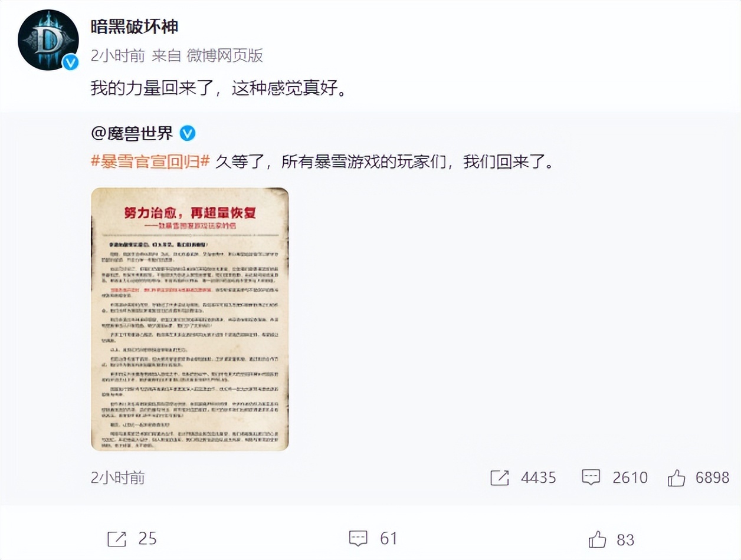Click the 2小时前 timestamp under username
Screen dimensions: 741x560
[117, 56]
